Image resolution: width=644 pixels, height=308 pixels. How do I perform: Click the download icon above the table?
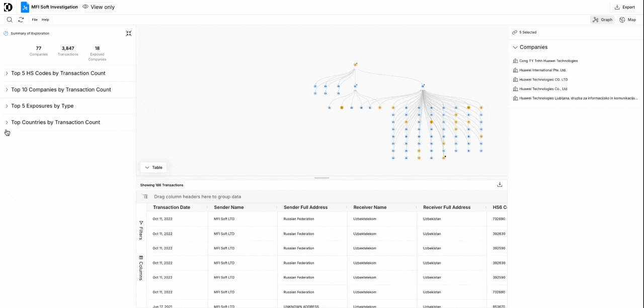coord(500,184)
